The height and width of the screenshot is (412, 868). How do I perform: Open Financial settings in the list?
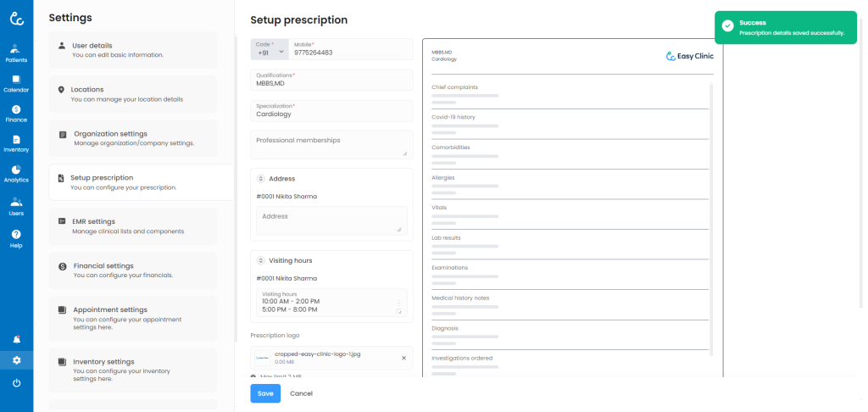pos(141,270)
